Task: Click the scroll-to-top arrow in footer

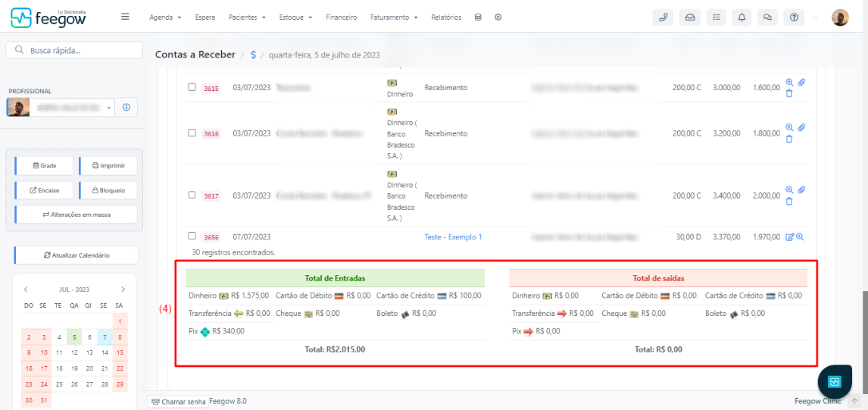Action: click(854, 401)
